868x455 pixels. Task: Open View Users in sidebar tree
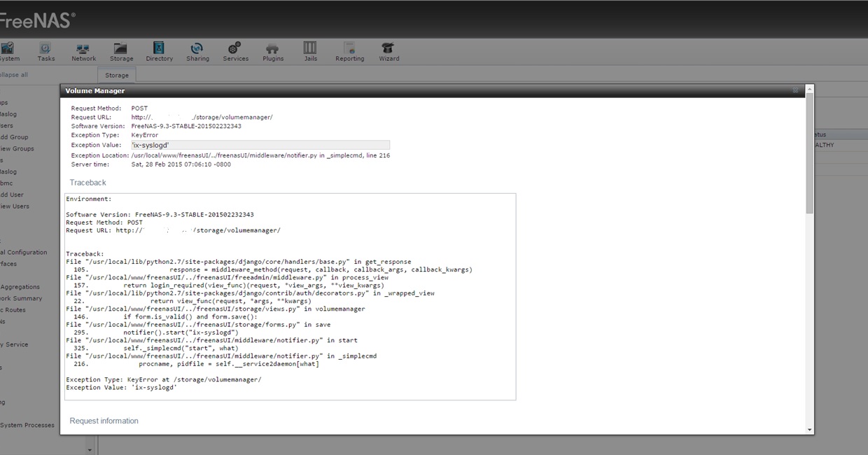point(15,206)
